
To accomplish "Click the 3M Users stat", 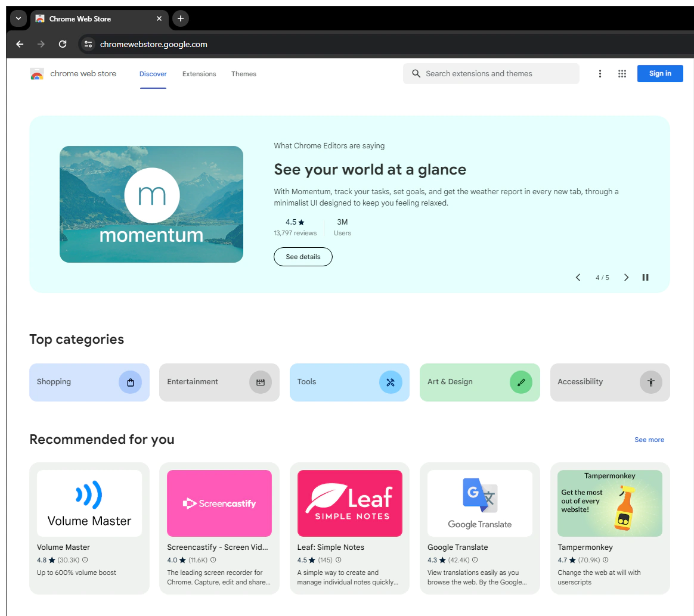I will pos(342,228).
